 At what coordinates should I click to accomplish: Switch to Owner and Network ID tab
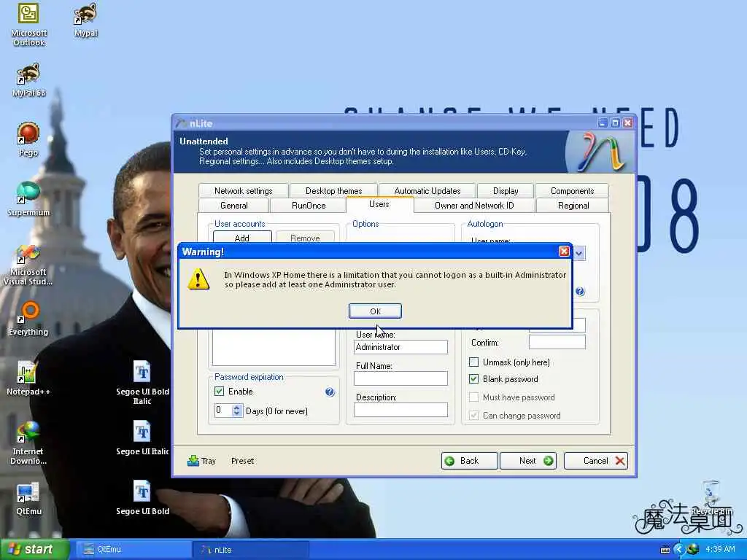(474, 206)
